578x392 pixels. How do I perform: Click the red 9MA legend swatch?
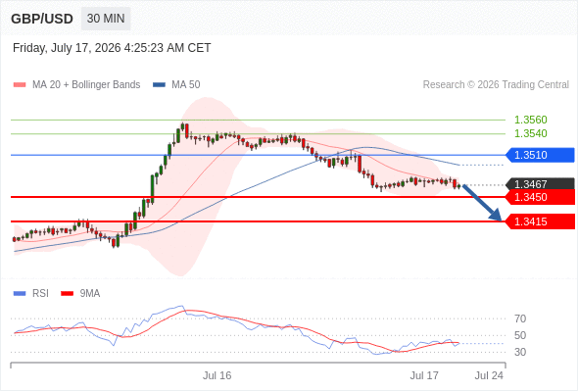67,294
